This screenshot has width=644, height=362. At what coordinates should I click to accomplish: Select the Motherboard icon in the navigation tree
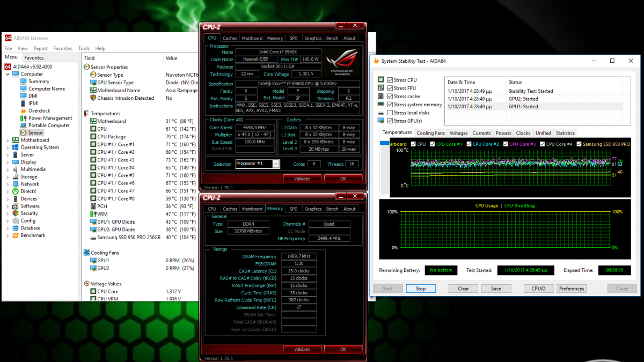pos(16,140)
